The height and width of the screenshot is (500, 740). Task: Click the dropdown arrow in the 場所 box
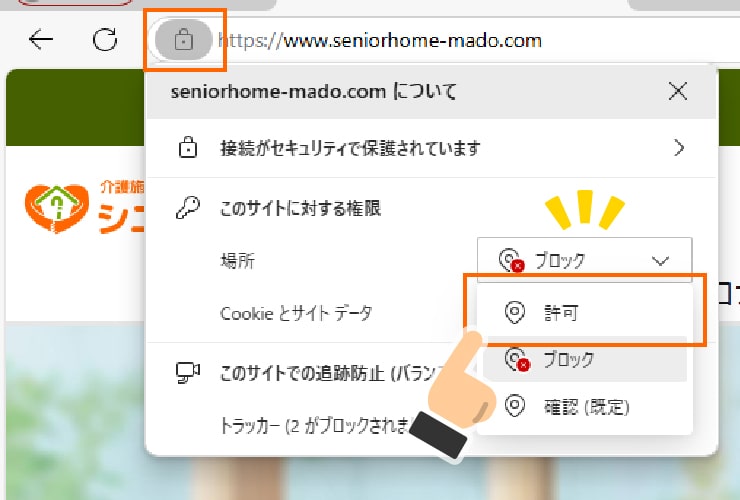[660, 261]
